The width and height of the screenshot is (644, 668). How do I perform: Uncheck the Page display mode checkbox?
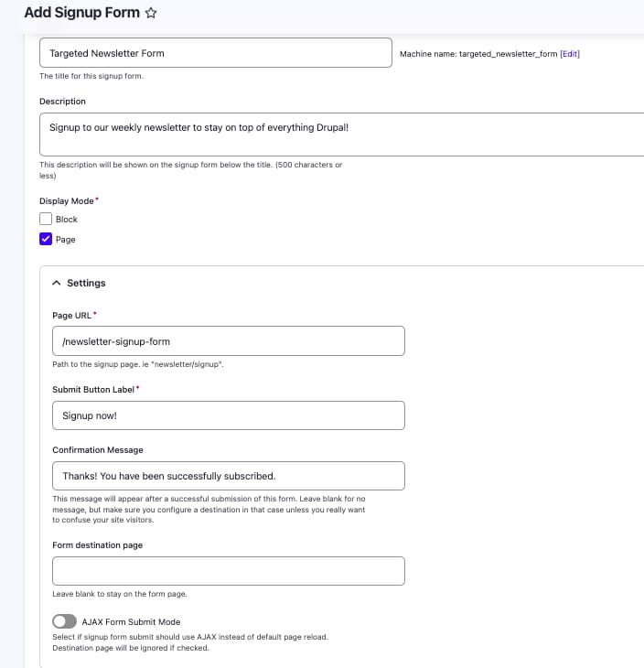46,239
